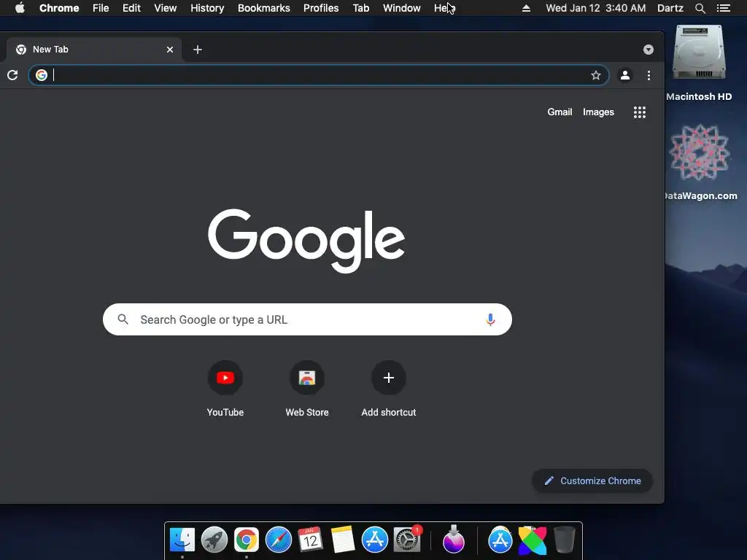Open the View menu
Viewport: 747px width, 560px height.
(166, 8)
